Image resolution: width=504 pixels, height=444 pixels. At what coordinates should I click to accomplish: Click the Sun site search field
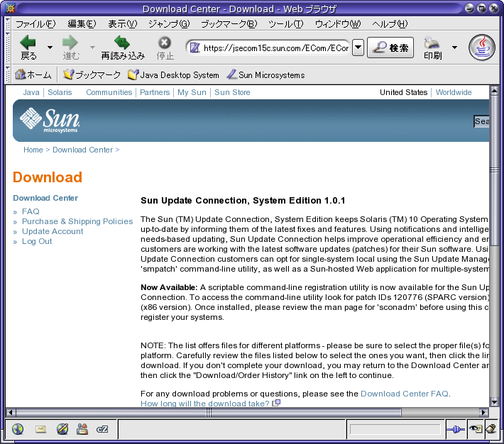481,121
